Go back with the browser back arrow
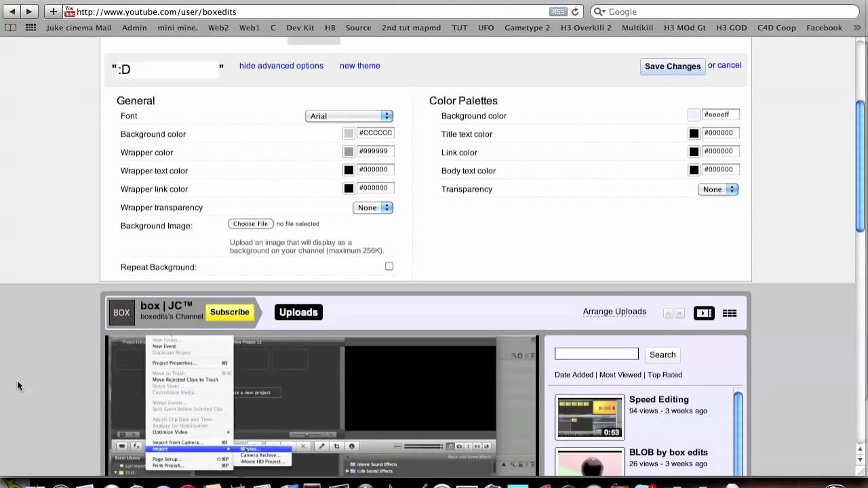Screen dimensions: 868x488 pos(12,12)
